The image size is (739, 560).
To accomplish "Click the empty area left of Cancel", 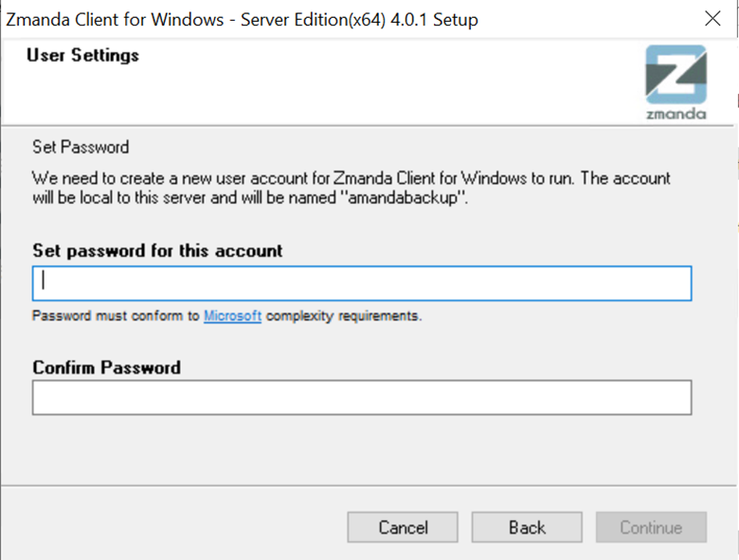I will pos(174,527).
